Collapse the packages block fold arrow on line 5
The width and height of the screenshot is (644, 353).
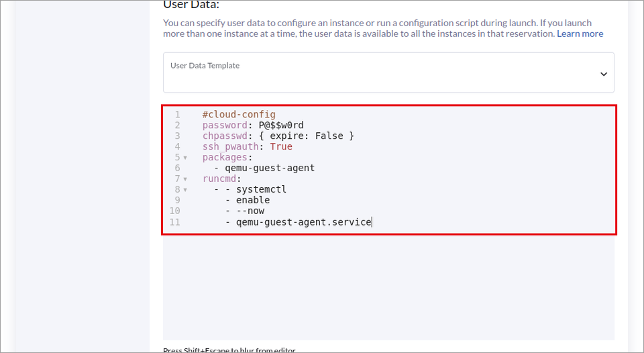[x=185, y=158]
